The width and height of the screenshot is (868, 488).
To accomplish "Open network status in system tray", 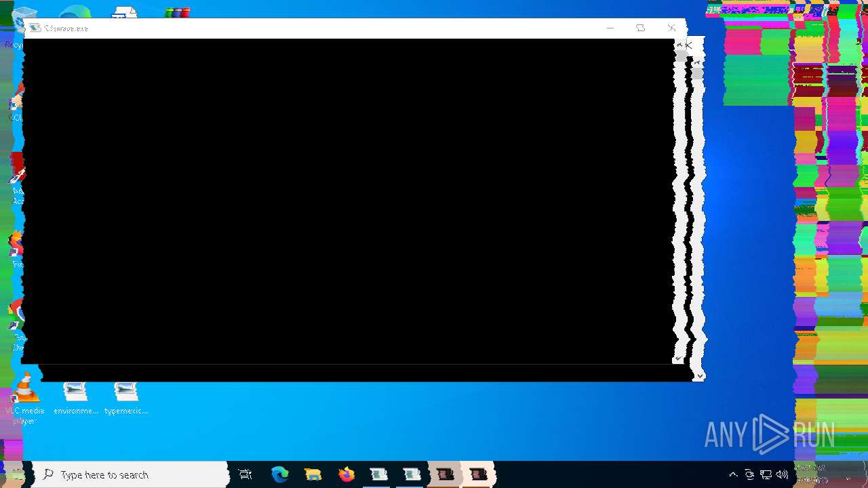I will [766, 474].
